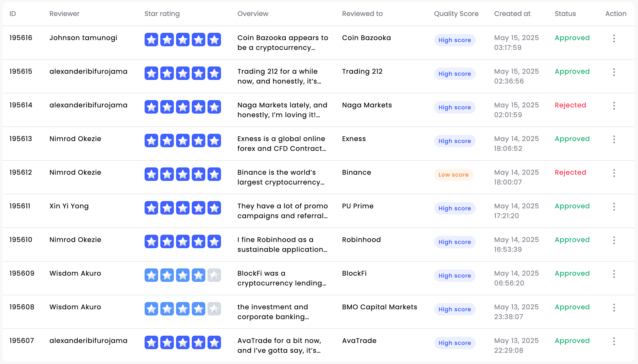Click the Star rating column header
Screen dimensions: 638x364
[162, 14]
